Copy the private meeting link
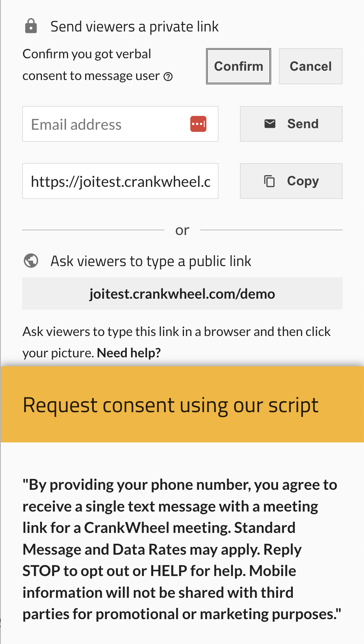364x644 pixels. coord(291,181)
